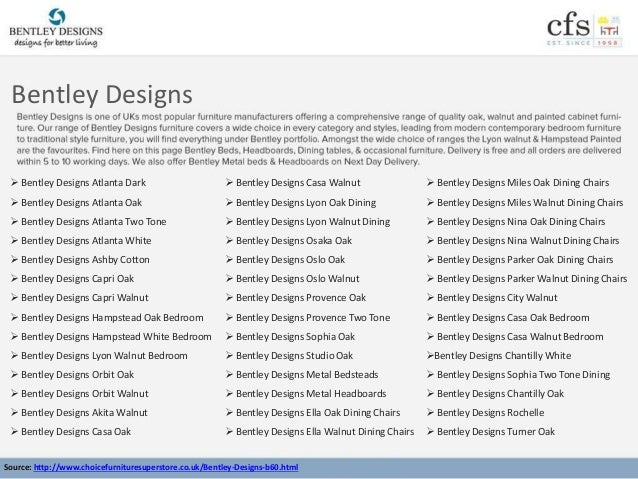Select 'Bentley Designs Sophia Oak'
This screenshot has width=638, height=479.
(295, 337)
